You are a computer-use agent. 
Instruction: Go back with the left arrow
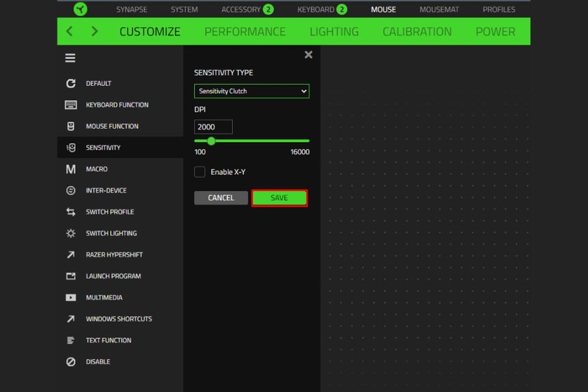pos(69,31)
